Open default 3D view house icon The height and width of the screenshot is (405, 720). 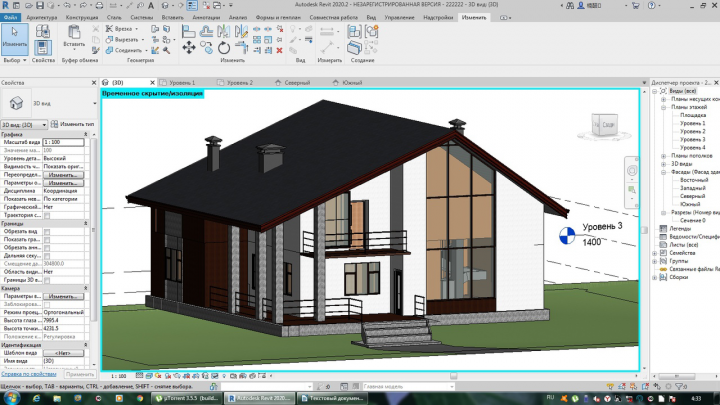(165, 6)
